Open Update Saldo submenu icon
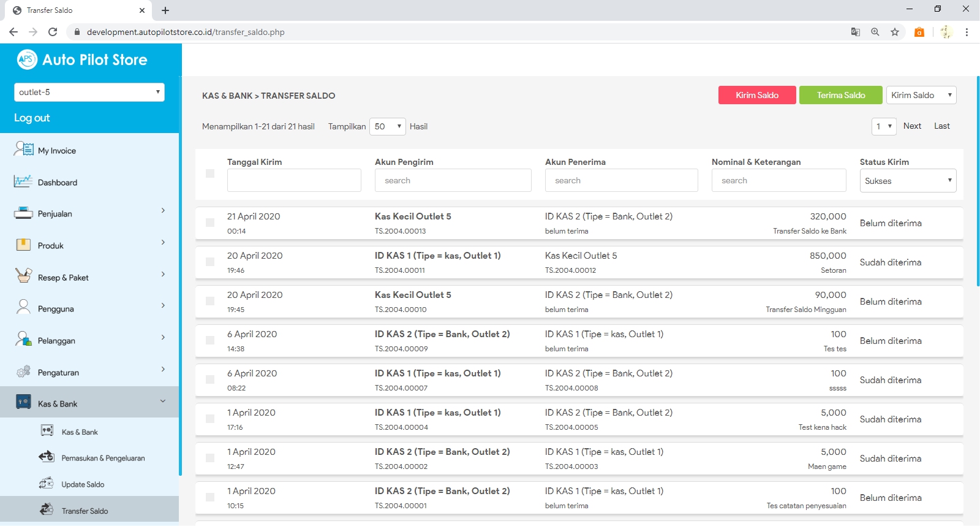This screenshot has width=980, height=526. pos(47,484)
